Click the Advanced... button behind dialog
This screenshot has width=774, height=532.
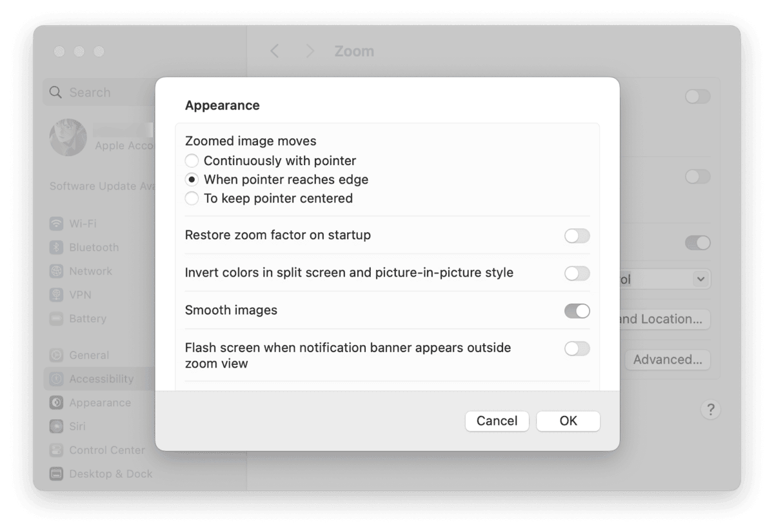click(667, 360)
